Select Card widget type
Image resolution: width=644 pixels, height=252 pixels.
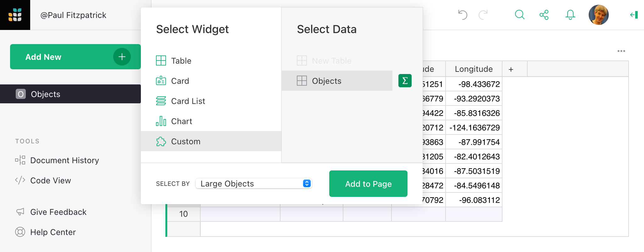pos(211,81)
